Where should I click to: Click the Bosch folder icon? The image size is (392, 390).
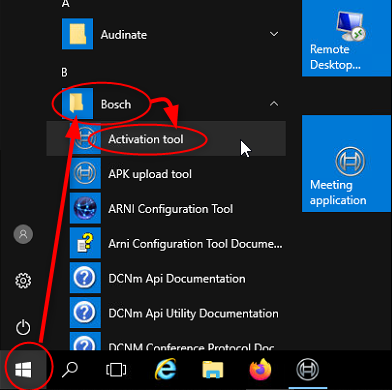click(77, 104)
